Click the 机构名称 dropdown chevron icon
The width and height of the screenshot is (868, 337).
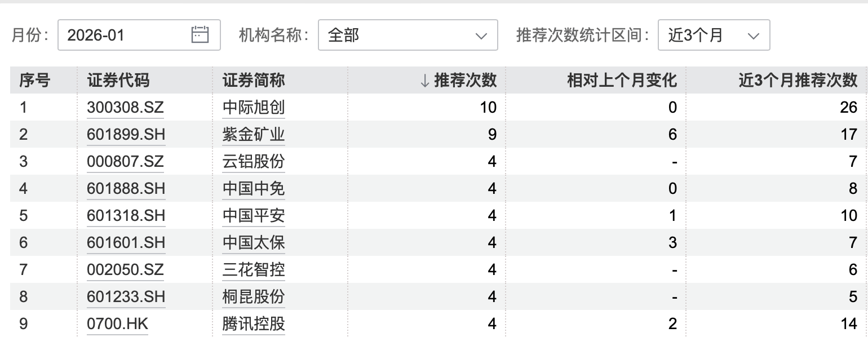[481, 36]
